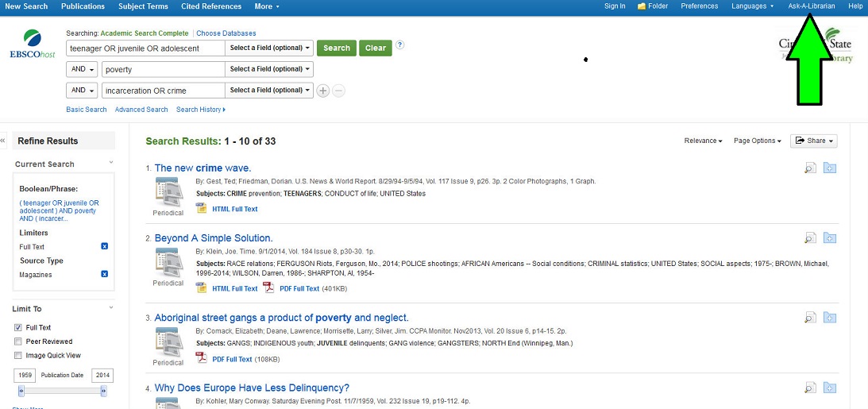Collapse the Current Search section

(x=110, y=163)
